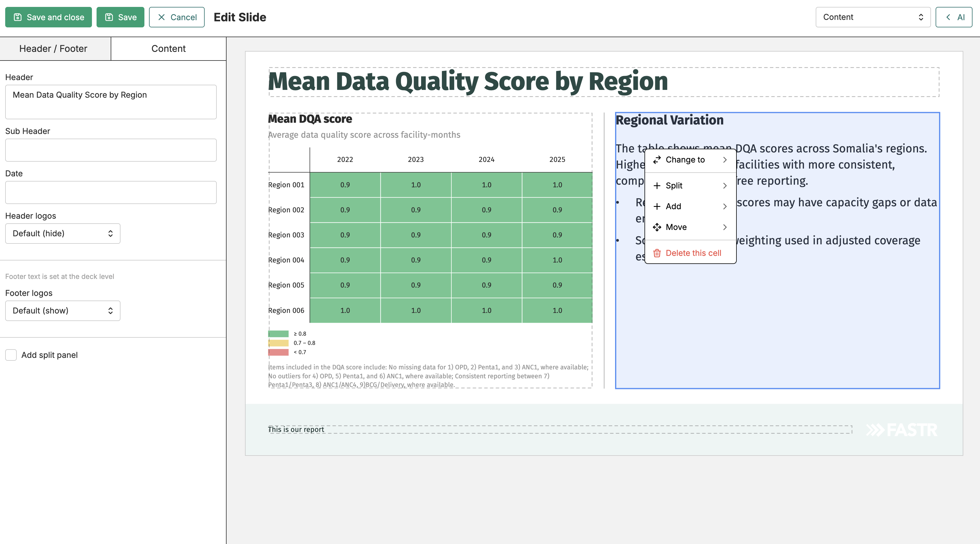
Task: Click the move arrows icon beside Move
Action: pos(657,227)
